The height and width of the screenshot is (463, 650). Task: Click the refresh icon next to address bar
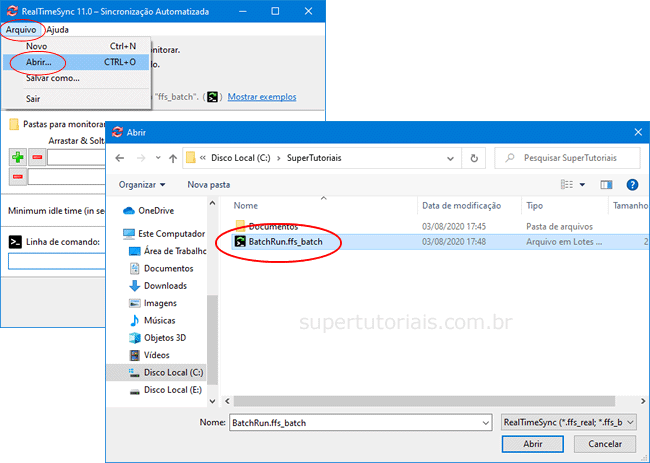(x=473, y=158)
